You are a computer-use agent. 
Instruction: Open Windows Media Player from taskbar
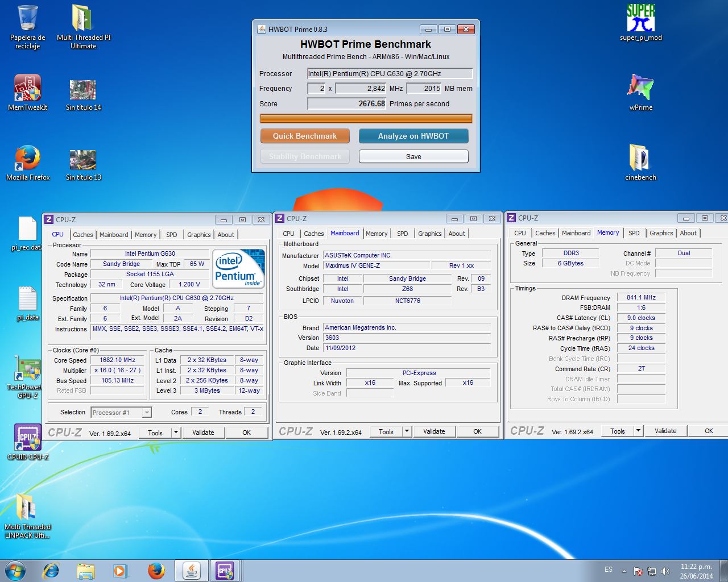pos(120,571)
